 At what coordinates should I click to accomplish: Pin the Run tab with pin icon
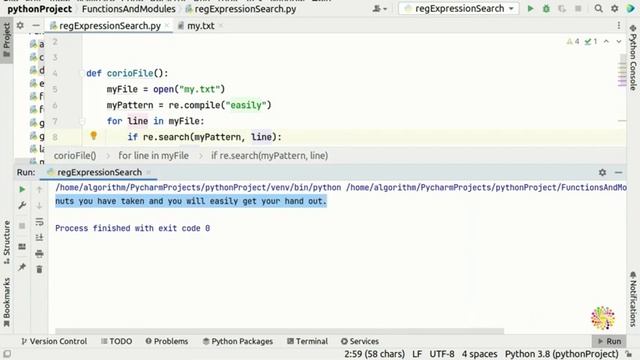(x=22, y=267)
